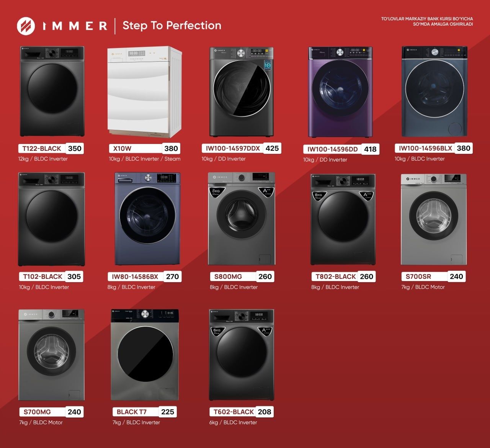490x448 pixels.
Task: Select the T102-BLACK washer image
Action: pyautogui.click(x=52, y=219)
